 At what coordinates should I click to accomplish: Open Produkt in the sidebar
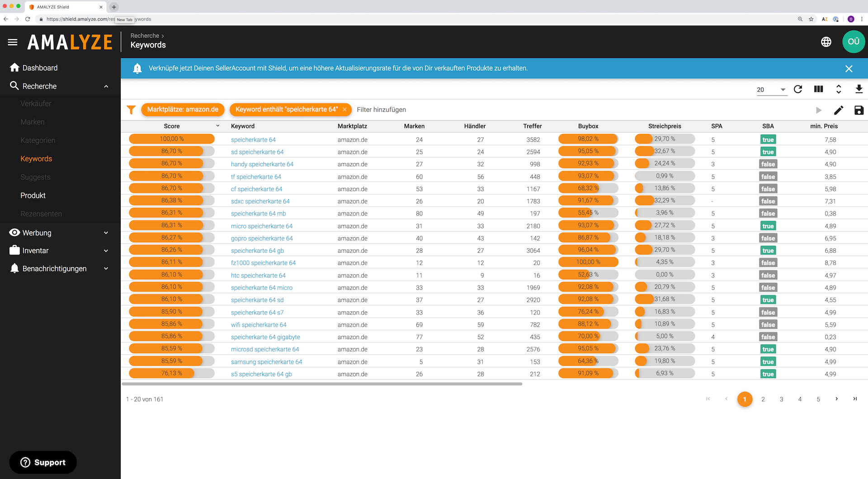point(33,195)
